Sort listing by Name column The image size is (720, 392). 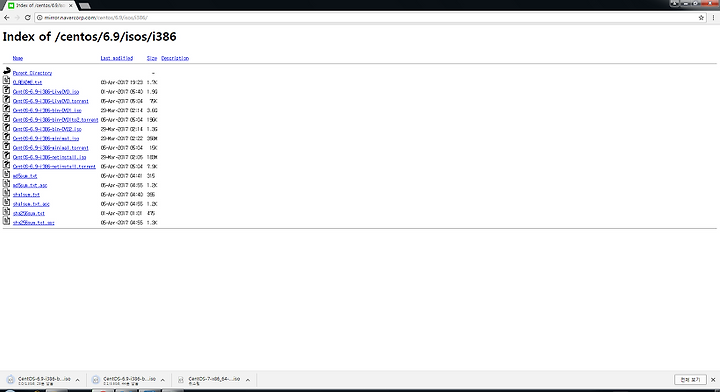(x=18, y=58)
